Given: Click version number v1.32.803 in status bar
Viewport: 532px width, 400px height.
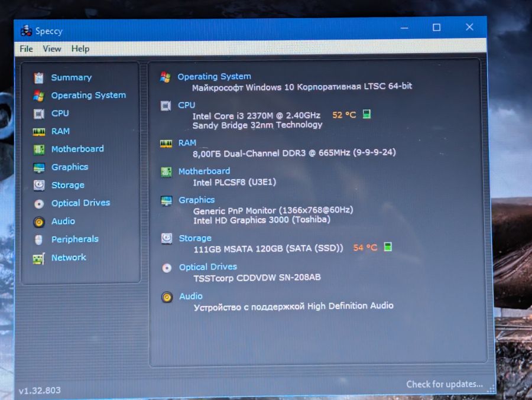Looking at the screenshot, I should tap(40, 391).
